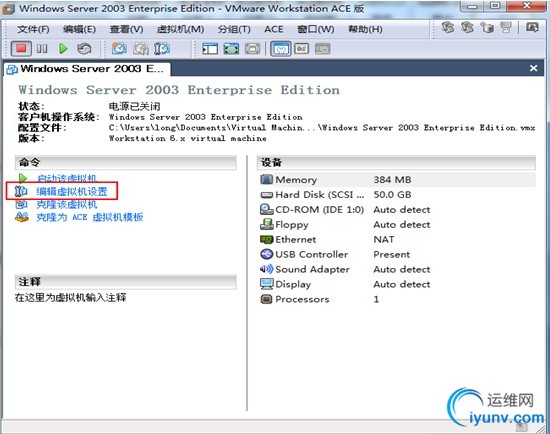Click the Processors device icon
Image resolution: width=550 pixels, height=434 pixels.
coord(267,299)
